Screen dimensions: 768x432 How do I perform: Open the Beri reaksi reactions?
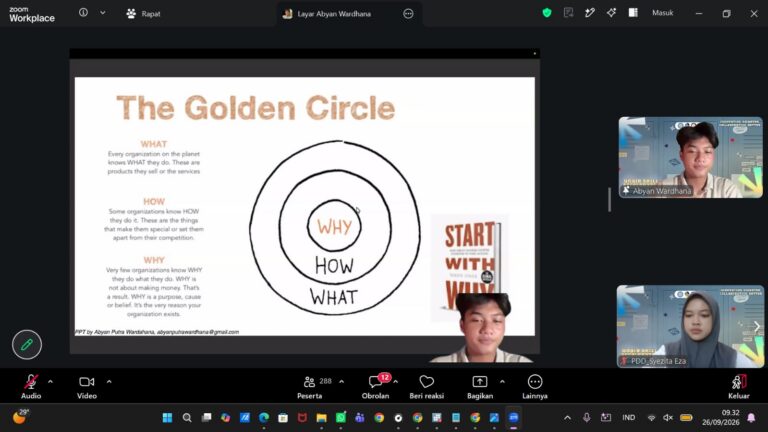(x=427, y=386)
